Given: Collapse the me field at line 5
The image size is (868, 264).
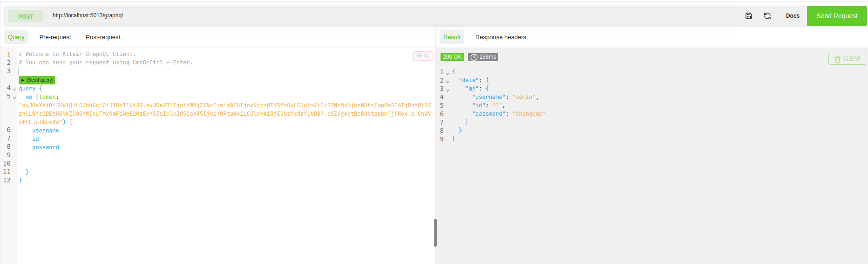Looking at the screenshot, I should 14,97.
